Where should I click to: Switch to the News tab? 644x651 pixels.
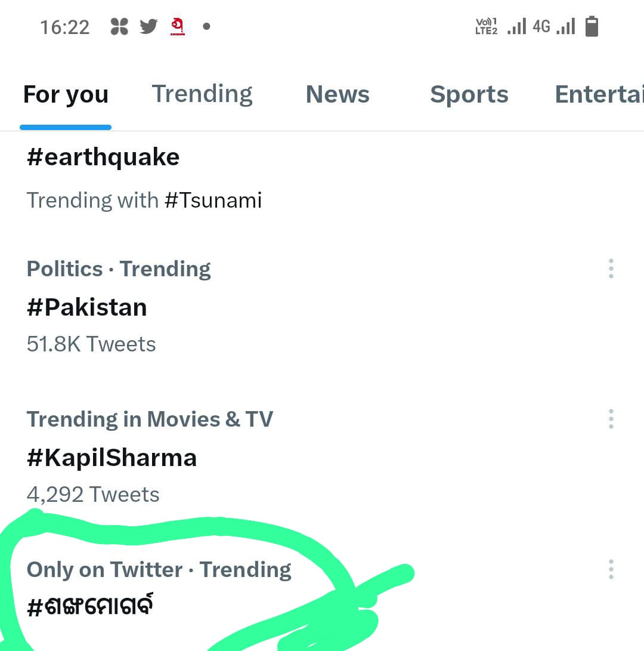(338, 94)
